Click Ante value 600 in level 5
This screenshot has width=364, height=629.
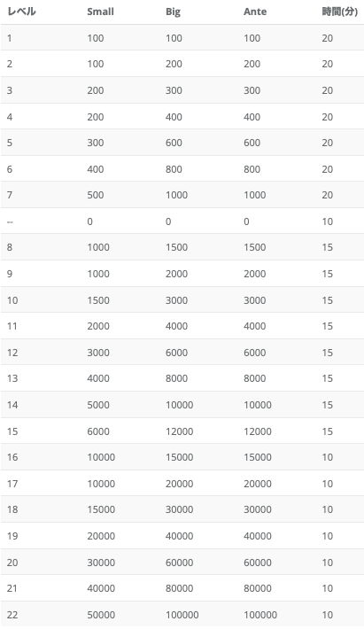point(252,143)
